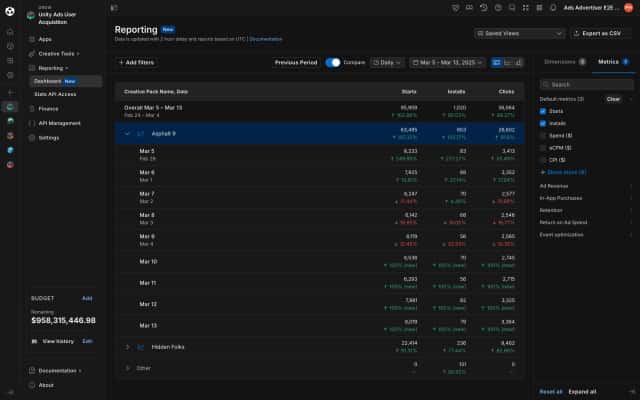Image resolution: width=640 pixels, height=400 pixels.
Task: Click Reset all at the bottom right
Action: click(x=551, y=392)
